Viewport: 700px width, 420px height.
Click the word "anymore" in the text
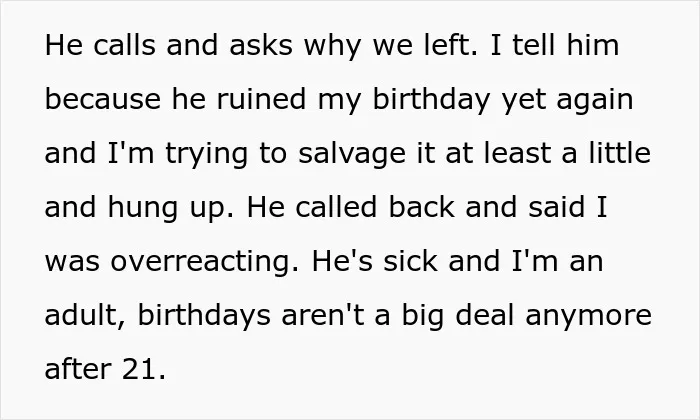pos(588,316)
